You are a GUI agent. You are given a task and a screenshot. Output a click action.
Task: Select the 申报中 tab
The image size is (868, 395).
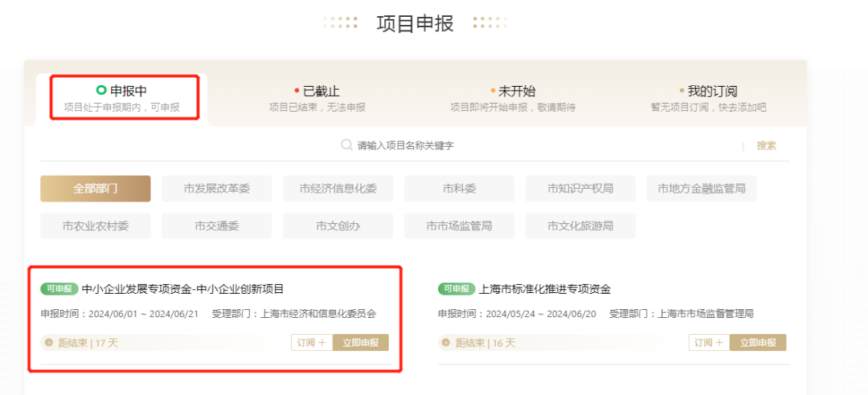point(122,99)
